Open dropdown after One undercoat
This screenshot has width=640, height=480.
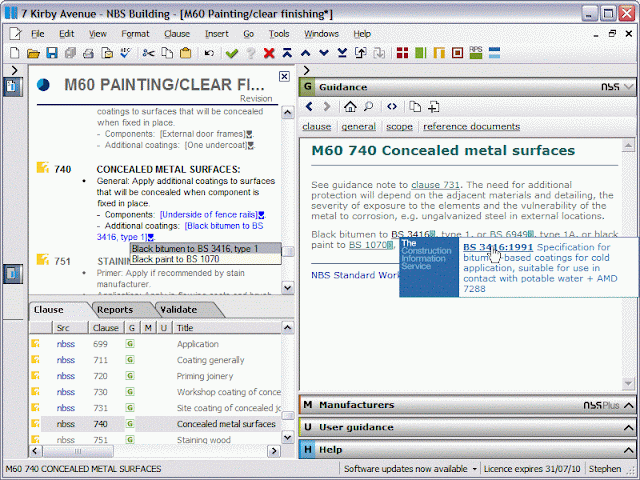click(251, 145)
